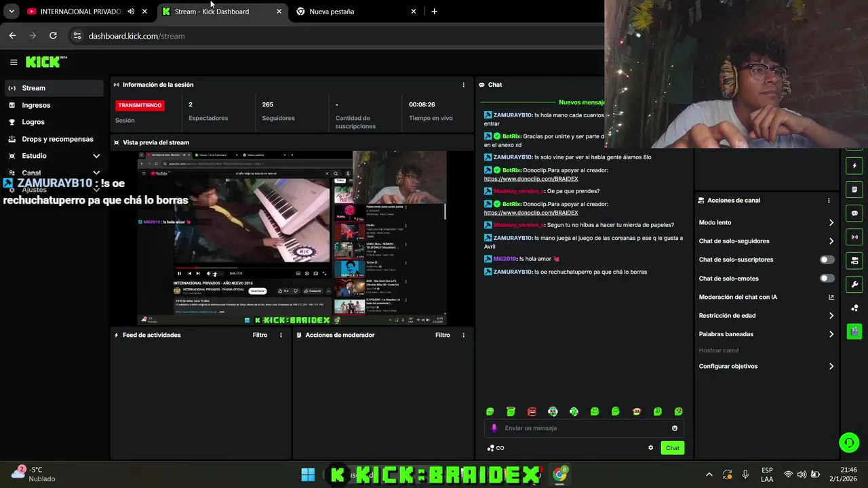The width and height of the screenshot is (868, 488).
Task: Click the Kick logo
Action: click(46, 62)
